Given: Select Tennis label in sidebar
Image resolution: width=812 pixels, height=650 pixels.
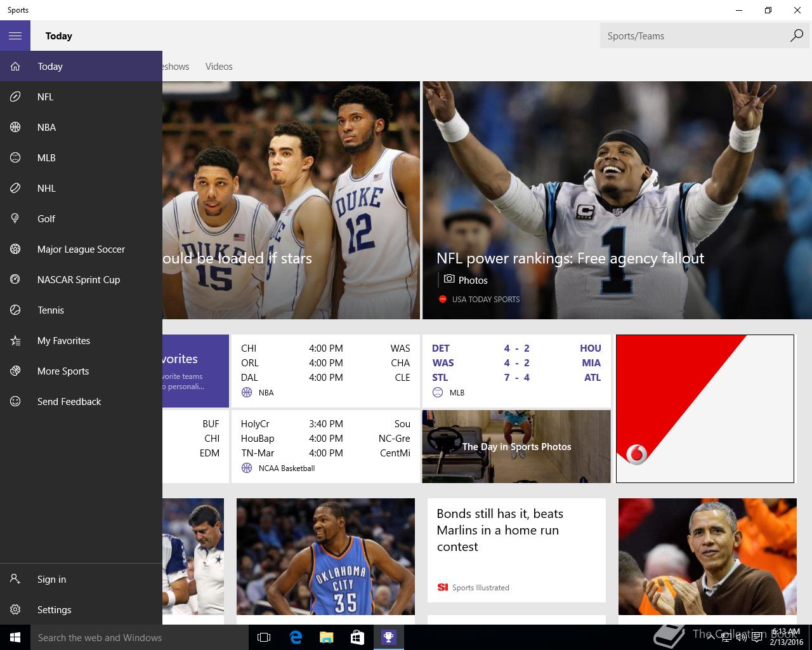Looking at the screenshot, I should coord(51,310).
